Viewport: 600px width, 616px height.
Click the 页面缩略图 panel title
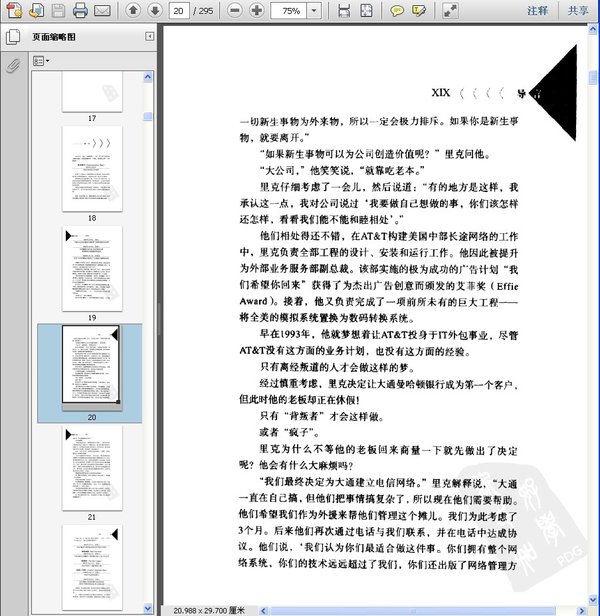pos(54,37)
